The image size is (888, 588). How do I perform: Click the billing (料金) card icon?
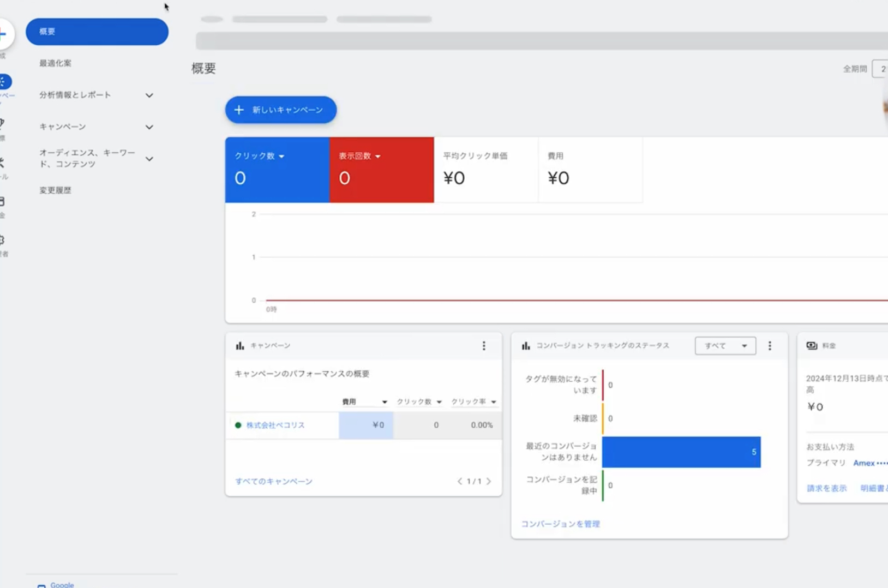click(x=812, y=346)
